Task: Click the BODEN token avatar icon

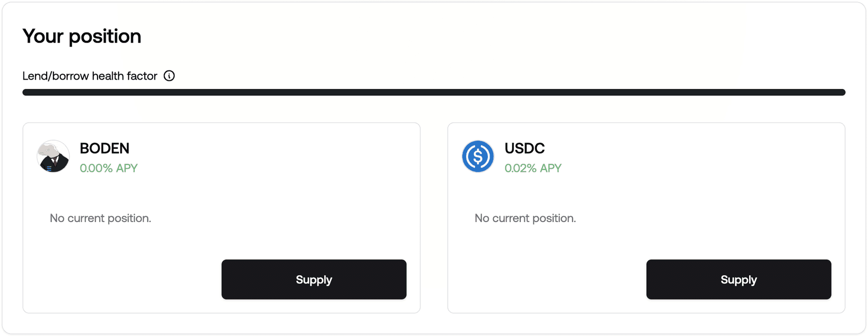Action: pyautogui.click(x=53, y=156)
